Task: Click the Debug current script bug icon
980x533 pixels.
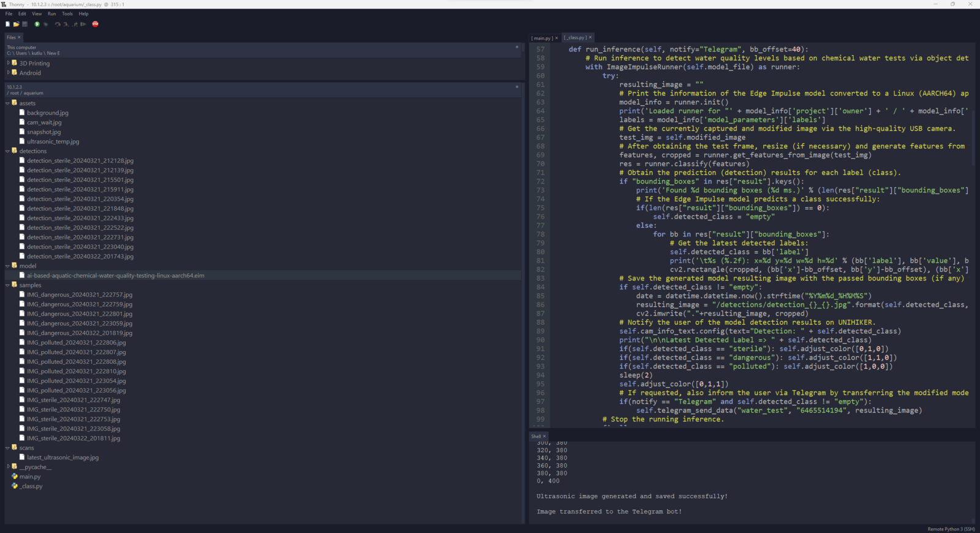Action: [x=45, y=25]
